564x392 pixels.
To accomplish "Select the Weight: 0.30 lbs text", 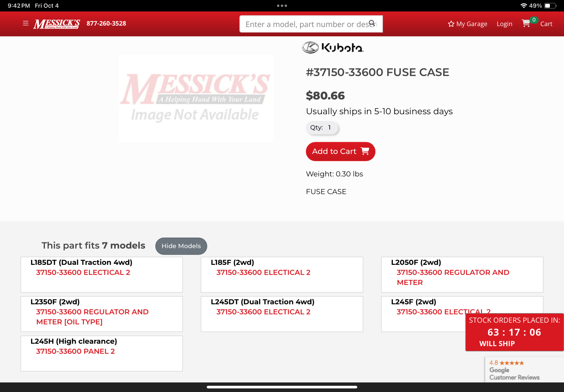I will [334, 174].
